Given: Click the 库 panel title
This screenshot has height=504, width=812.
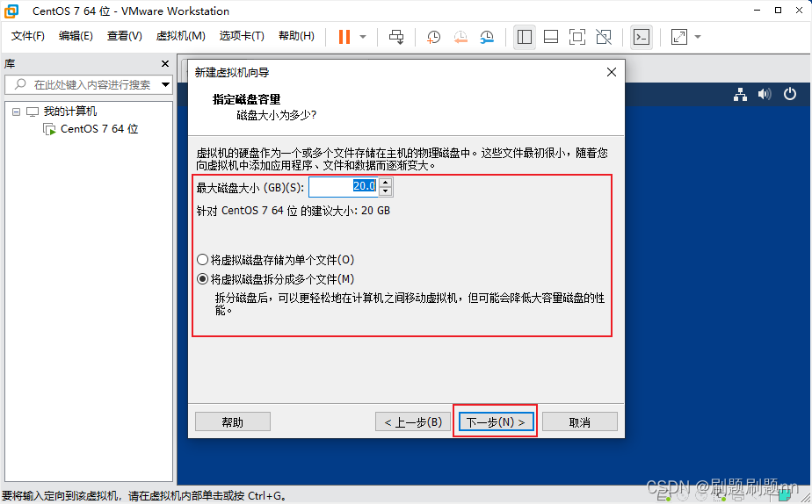Looking at the screenshot, I should click(x=10, y=63).
